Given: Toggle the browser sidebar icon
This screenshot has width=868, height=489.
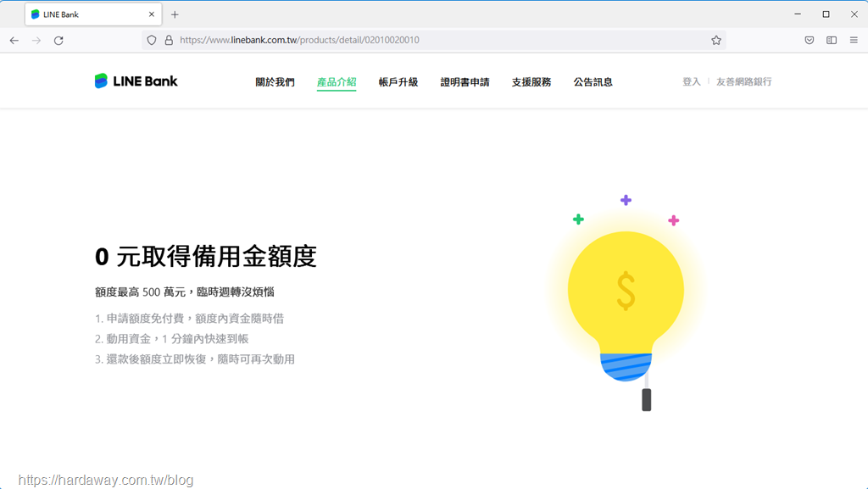Looking at the screenshot, I should [832, 40].
